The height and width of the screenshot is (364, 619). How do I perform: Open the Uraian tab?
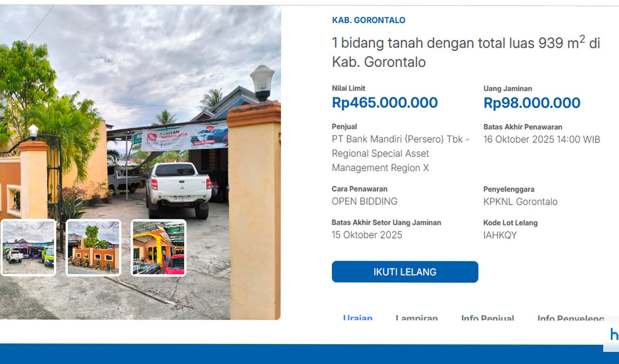click(358, 318)
